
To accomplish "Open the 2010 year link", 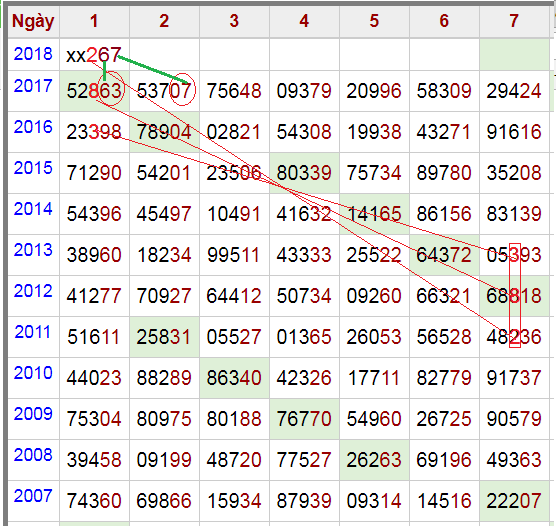I will point(33,373).
